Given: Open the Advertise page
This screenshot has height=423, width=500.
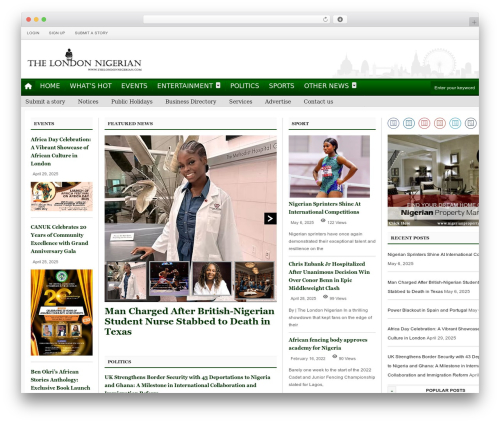Looking at the screenshot, I should pos(278,102).
